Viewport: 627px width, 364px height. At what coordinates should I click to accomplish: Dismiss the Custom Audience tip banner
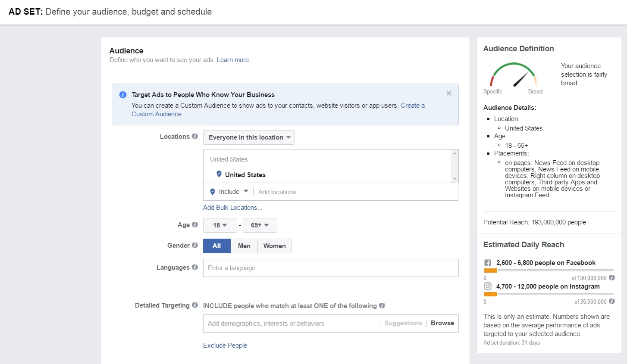click(x=449, y=93)
